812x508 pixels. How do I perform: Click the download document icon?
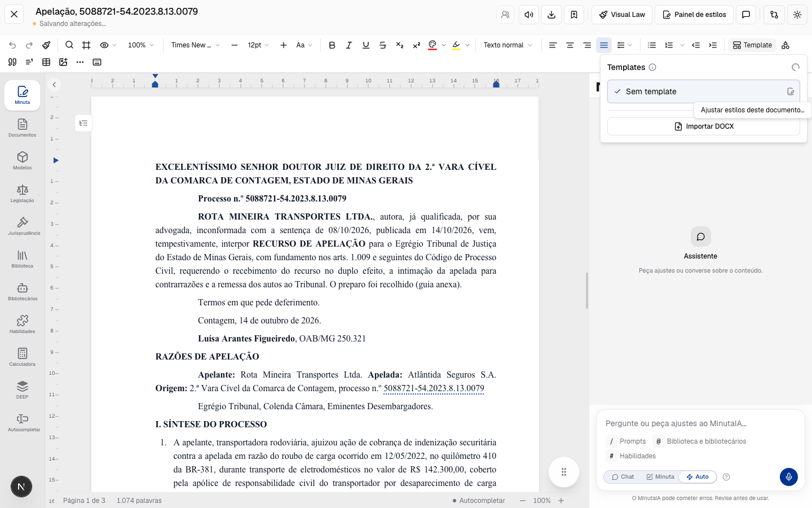tap(551, 15)
